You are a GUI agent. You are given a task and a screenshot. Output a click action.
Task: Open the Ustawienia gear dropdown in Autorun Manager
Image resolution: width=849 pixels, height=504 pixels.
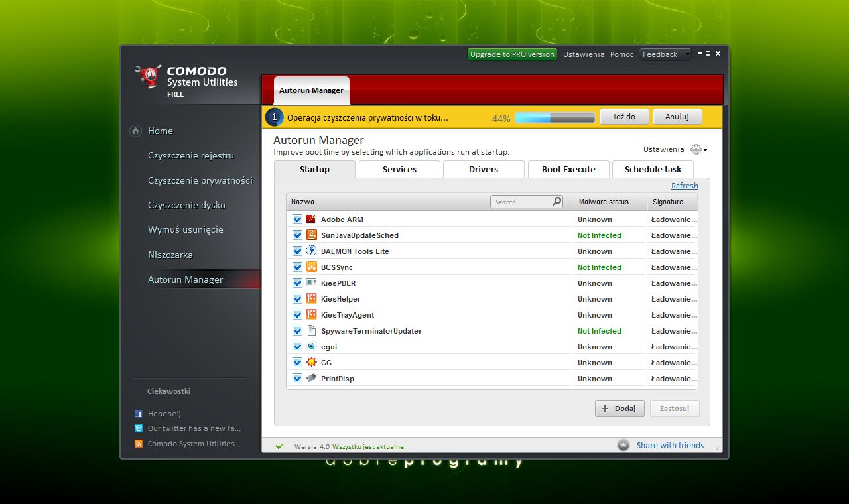tap(699, 149)
